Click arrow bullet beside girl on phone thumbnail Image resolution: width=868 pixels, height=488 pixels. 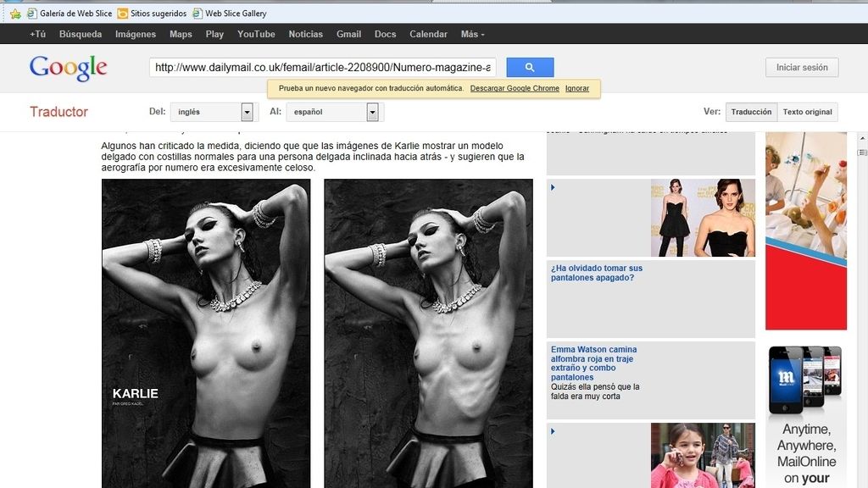(x=553, y=431)
